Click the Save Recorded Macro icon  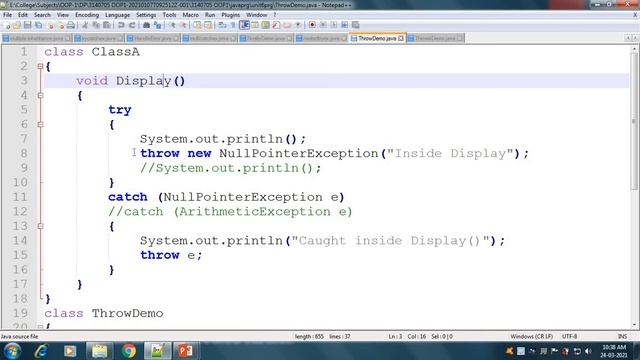pos(356,25)
